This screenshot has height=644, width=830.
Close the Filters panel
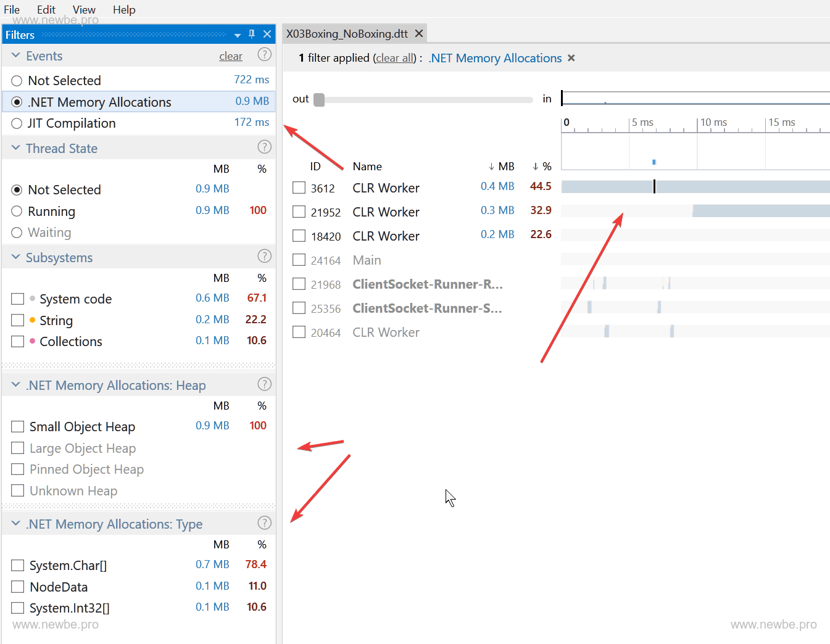pyautogui.click(x=267, y=34)
